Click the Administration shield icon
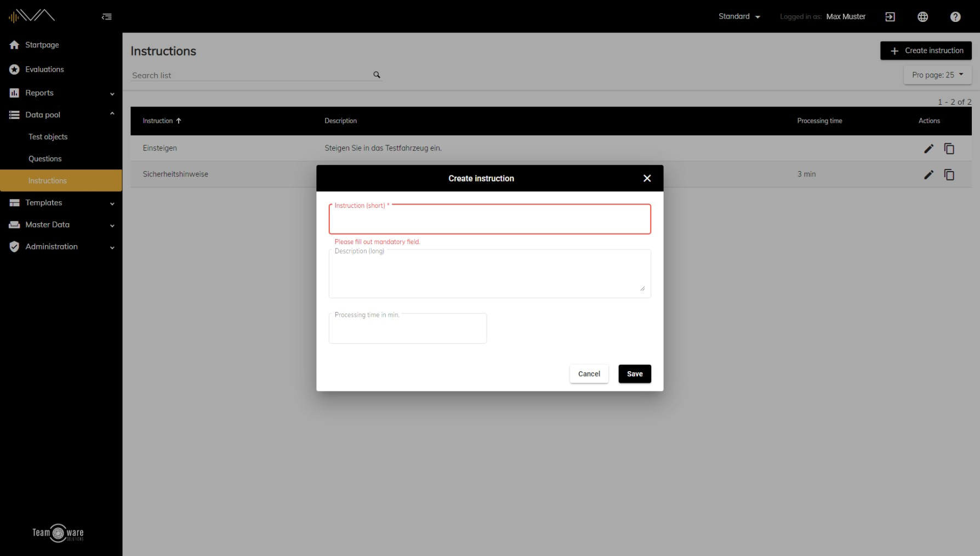Viewport: 980px width, 556px height. coord(14,246)
